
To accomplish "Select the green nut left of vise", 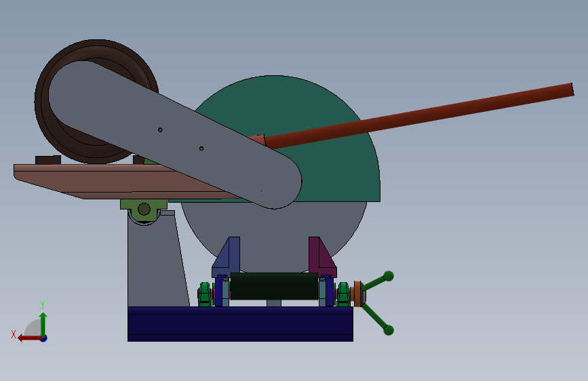I will [204, 294].
